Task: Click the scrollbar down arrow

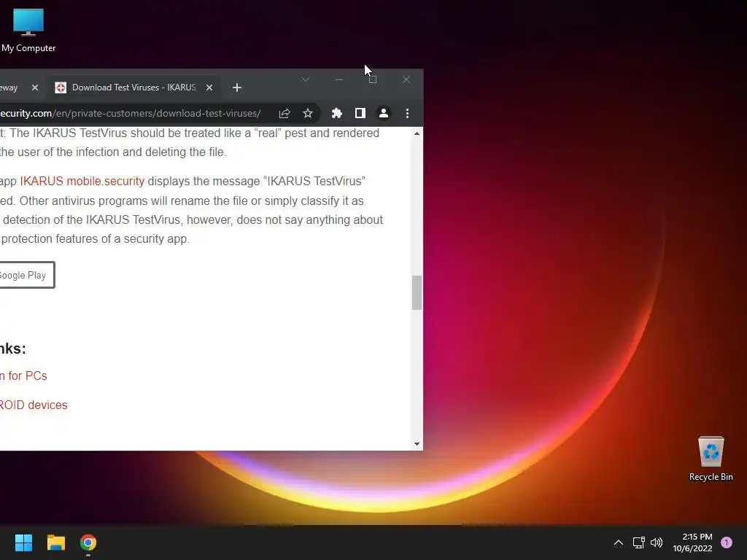Action: 417,444
